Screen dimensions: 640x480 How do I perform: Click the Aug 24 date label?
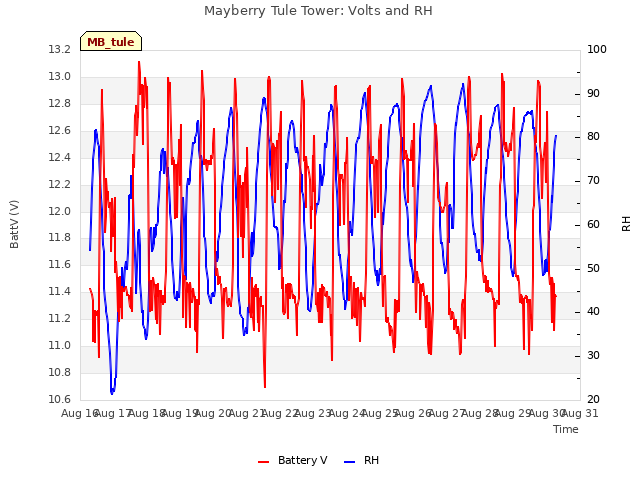tap(347, 413)
